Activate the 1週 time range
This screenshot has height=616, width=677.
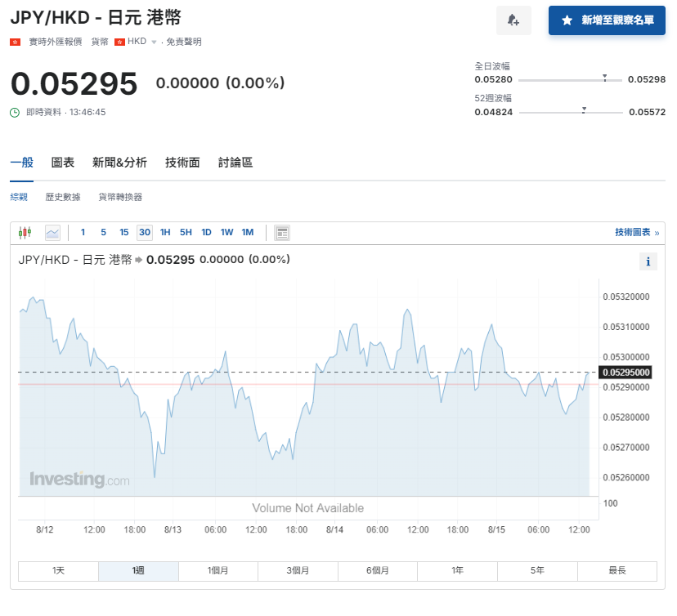pos(137,570)
